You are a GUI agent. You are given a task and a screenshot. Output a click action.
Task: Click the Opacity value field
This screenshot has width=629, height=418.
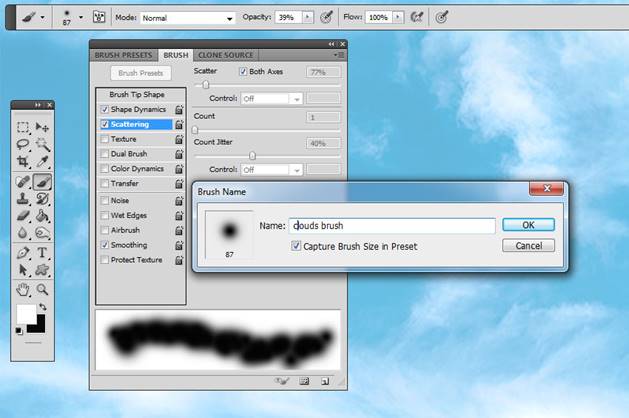pyautogui.click(x=288, y=17)
